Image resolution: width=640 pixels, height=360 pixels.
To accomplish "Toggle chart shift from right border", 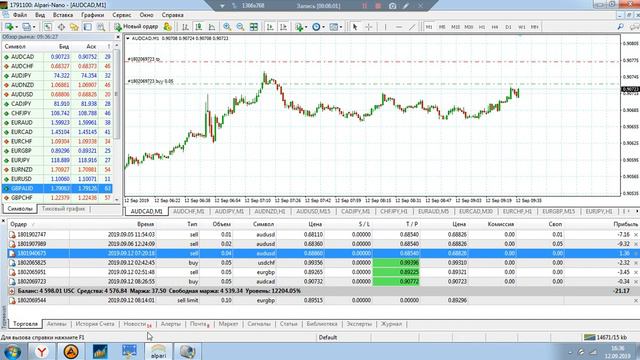I will 283,27.
